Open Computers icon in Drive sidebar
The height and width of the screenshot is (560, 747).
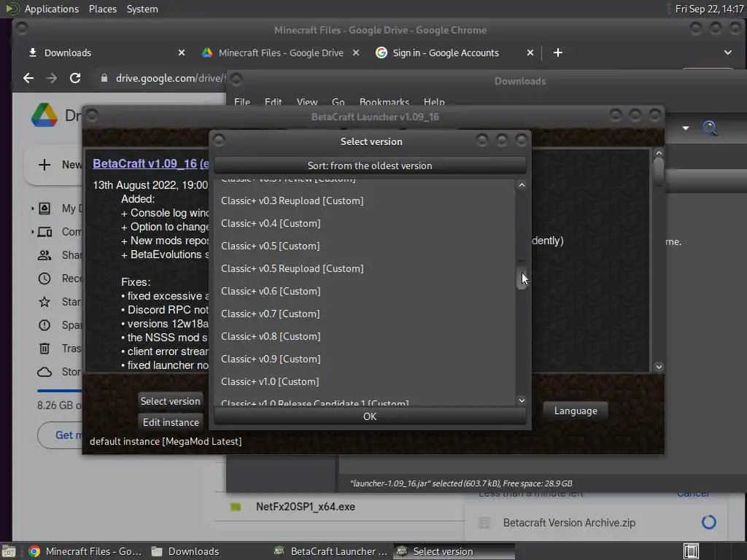[x=44, y=232]
